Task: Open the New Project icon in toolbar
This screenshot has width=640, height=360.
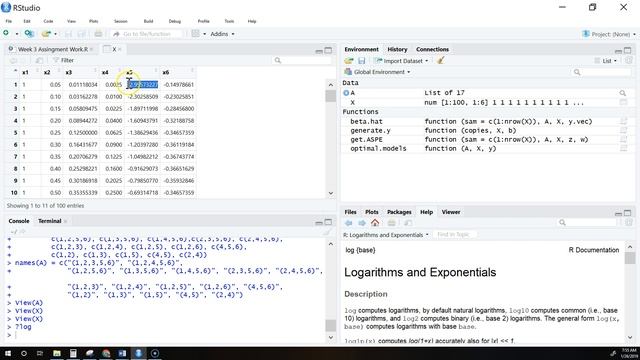Action: click(x=29, y=33)
